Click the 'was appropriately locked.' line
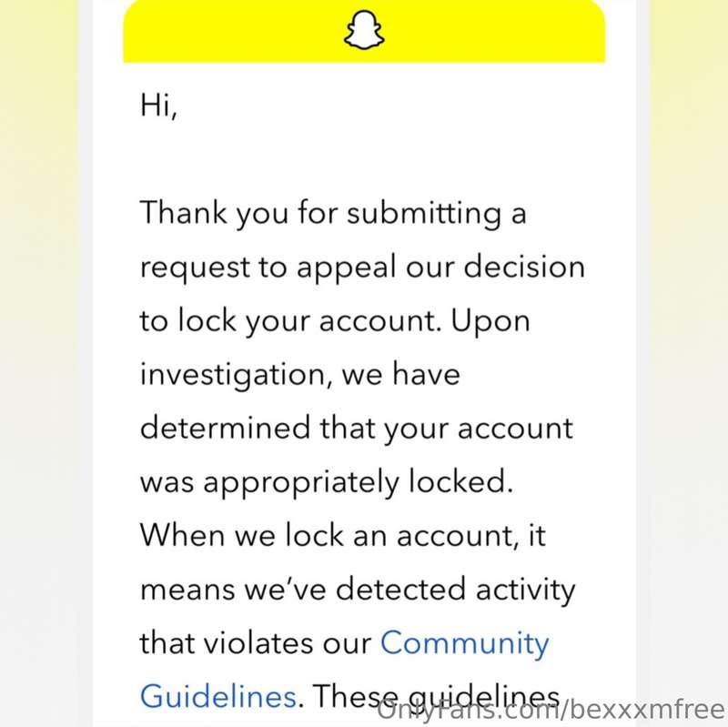The width and height of the screenshot is (728, 727). click(x=327, y=482)
